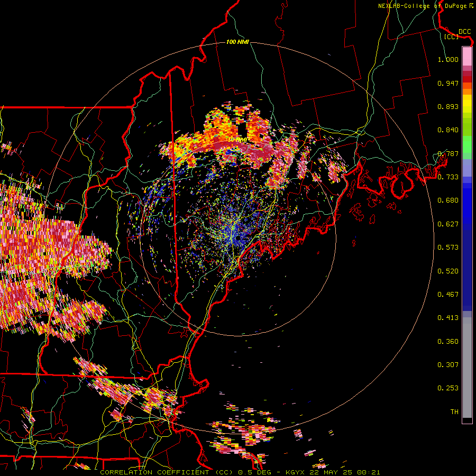
Task: Select the 0.840 legend value
Action: point(448,130)
